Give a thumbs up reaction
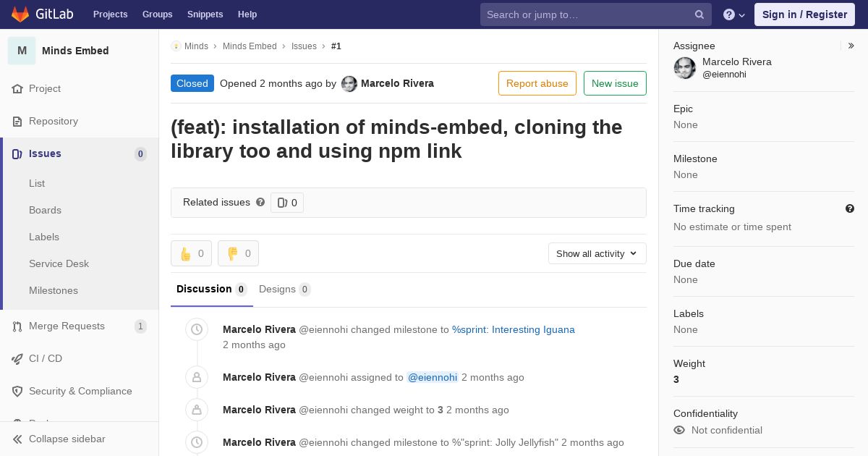This screenshot has width=868, height=456. 191,253
